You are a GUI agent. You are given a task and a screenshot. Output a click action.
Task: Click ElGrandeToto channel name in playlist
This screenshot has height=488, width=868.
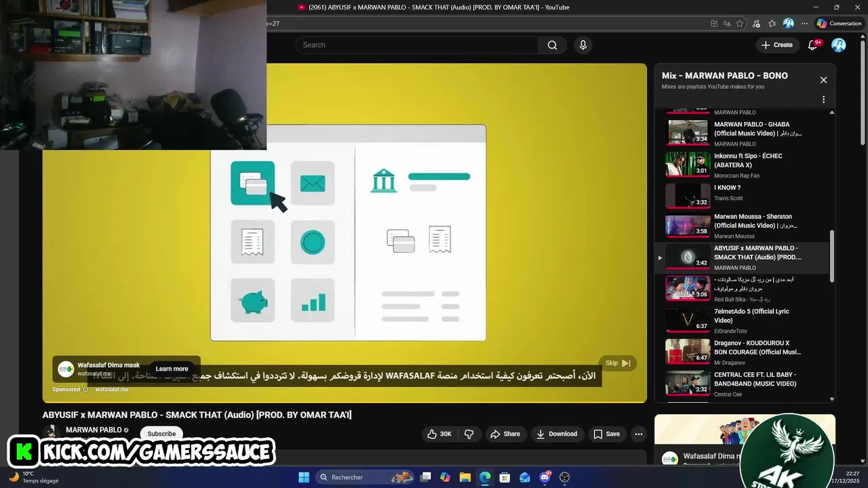[730, 331]
